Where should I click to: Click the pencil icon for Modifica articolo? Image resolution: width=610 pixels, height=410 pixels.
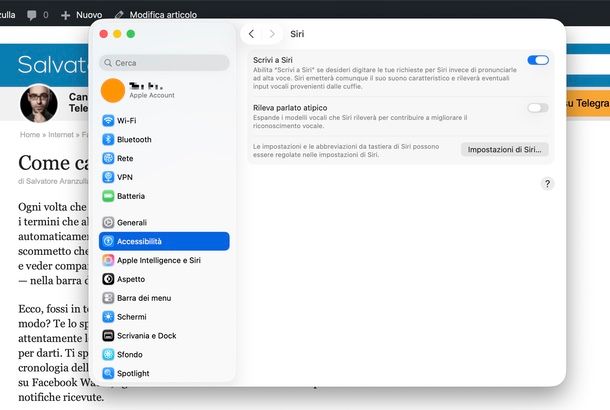(119, 15)
